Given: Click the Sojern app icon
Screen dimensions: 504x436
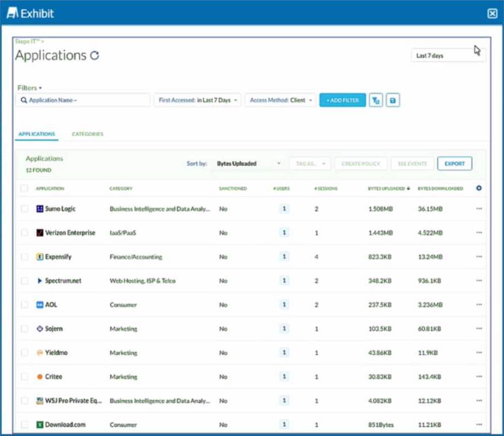Looking at the screenshot, I should point(40,329).
